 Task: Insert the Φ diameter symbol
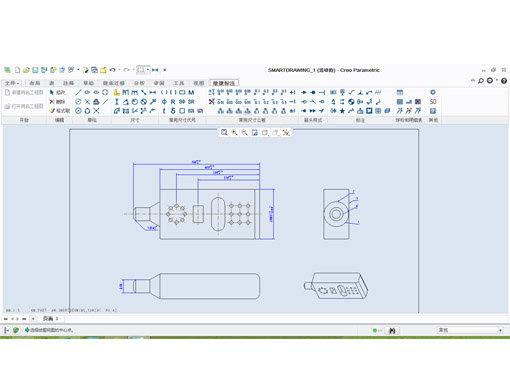click(x=164, y=102)
